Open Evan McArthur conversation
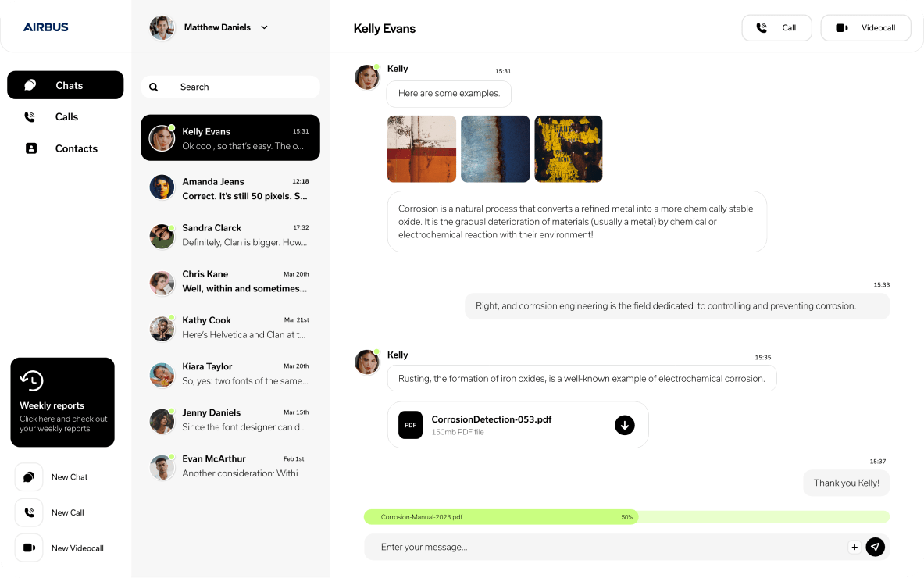Image resolution: width=924 pixels, height=578 pixels. coord(230,466)
